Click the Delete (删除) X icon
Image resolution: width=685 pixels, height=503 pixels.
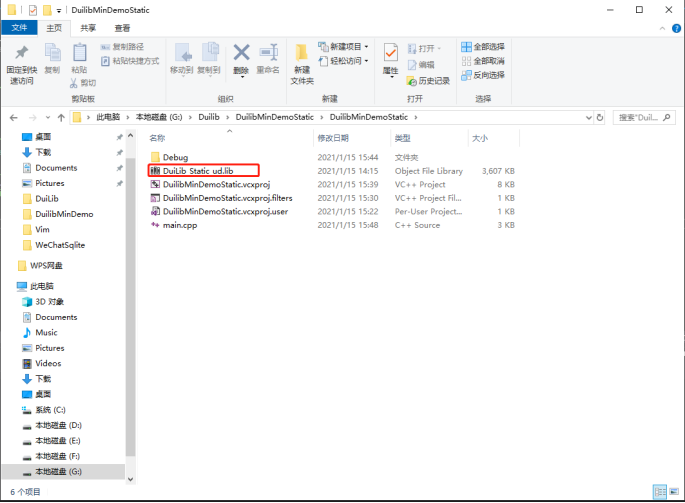241,52
